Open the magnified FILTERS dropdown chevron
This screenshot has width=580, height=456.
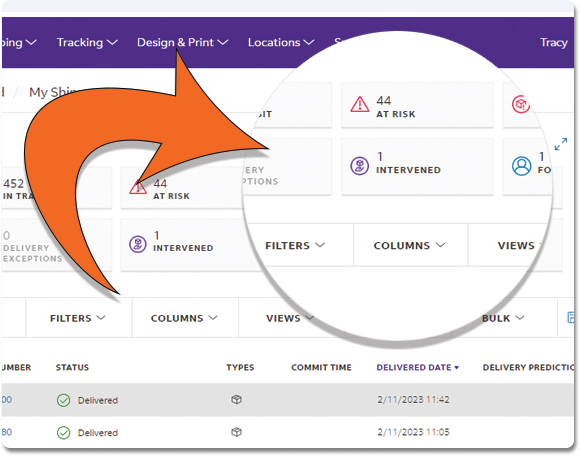(x=320, y=245)
